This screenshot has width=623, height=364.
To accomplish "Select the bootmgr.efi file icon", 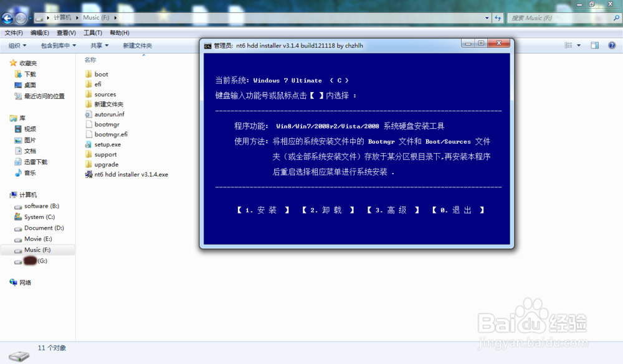I will point(88,134).
